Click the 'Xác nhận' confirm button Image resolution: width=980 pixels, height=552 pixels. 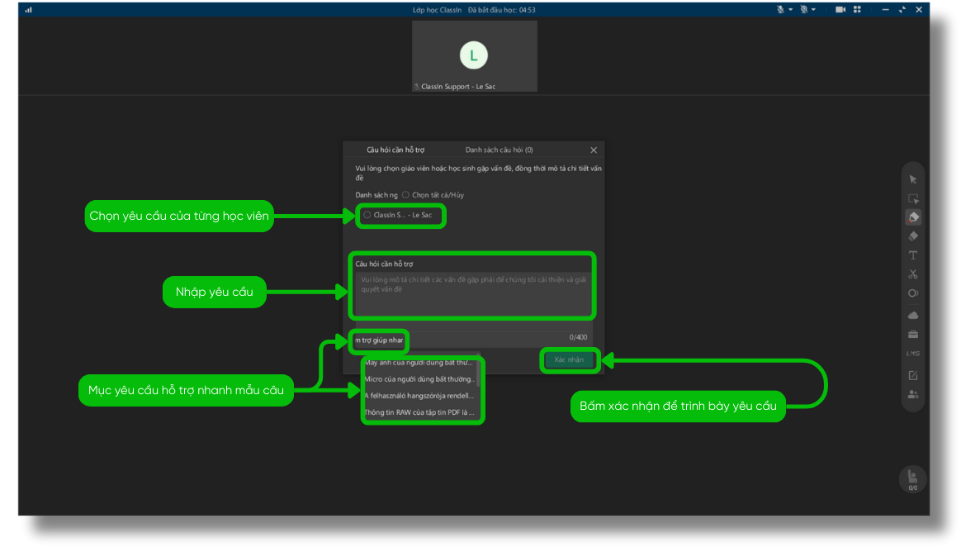coord(569,360)
